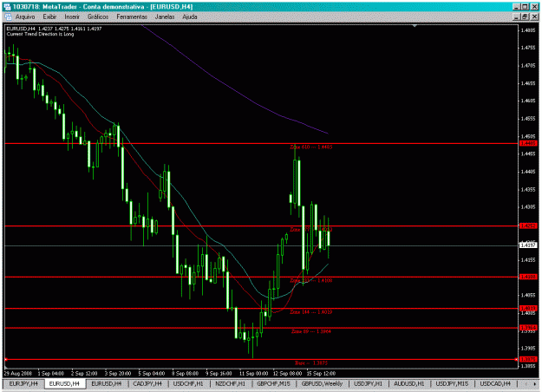Open the Exibir menu

49,16
